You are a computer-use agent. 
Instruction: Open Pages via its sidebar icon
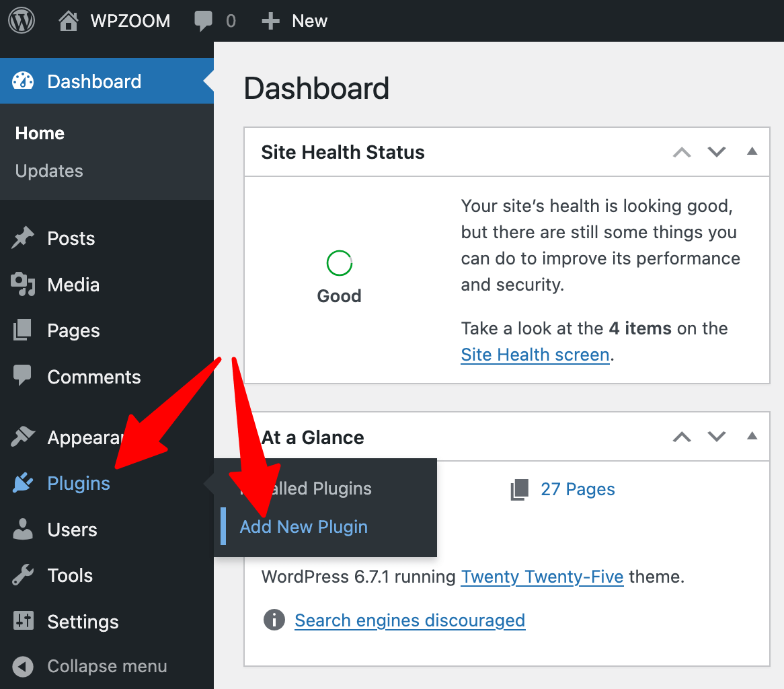click(22, 330)
